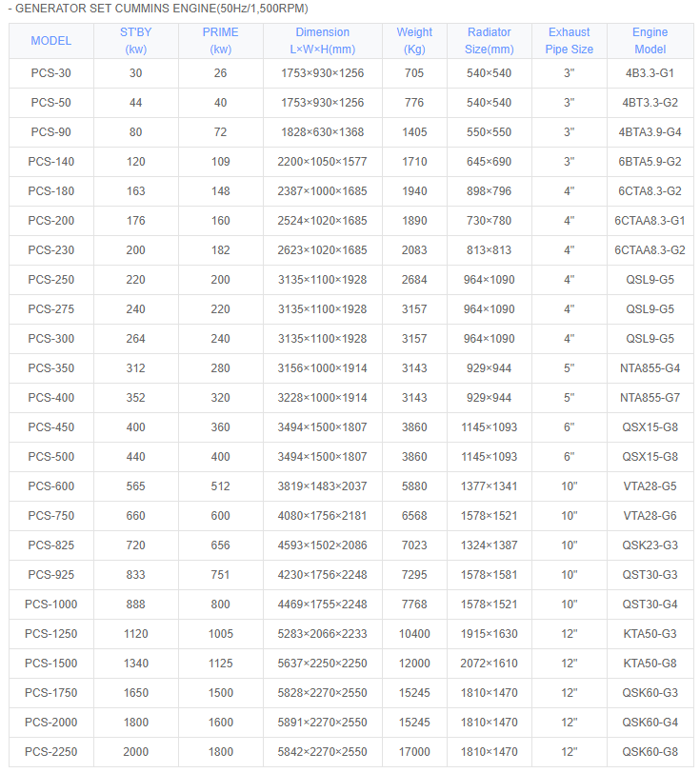Image resolution: width=700 pixels, height=773 pixels.
Task: Click engine model 6CTAA8.3-G1
Action: click(x=650, y=222)
